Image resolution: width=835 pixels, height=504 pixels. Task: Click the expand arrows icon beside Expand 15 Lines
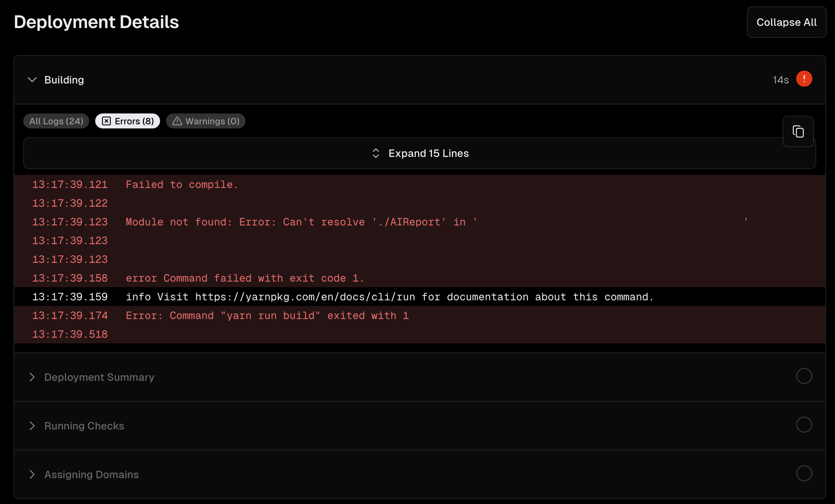pos(376,153)
